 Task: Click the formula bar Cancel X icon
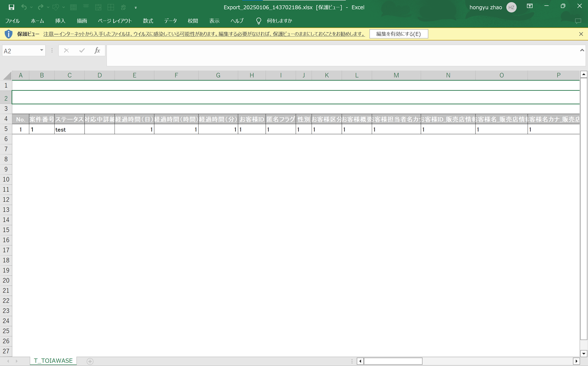[66, 50]
